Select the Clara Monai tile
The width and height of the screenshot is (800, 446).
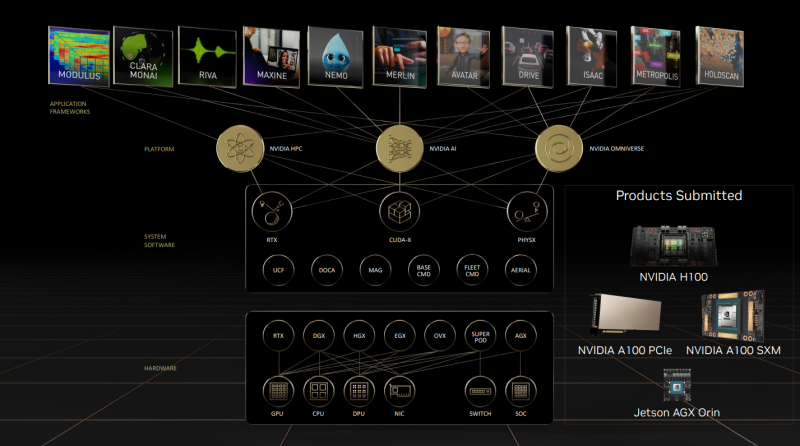[x=143, y=56]
